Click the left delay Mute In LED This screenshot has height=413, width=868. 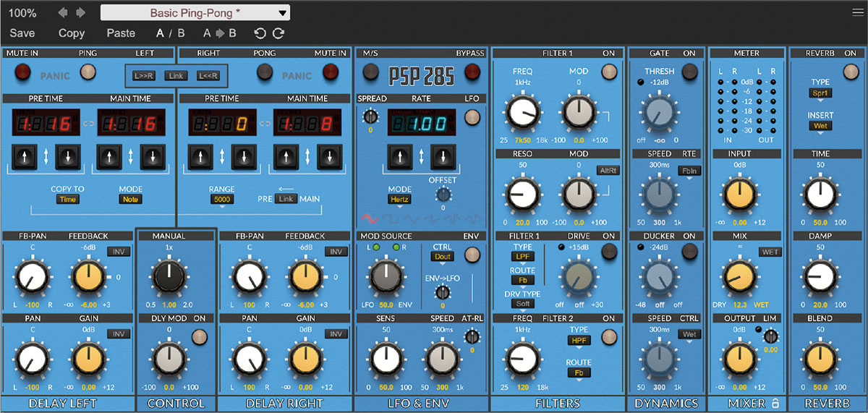click(24, 72)
